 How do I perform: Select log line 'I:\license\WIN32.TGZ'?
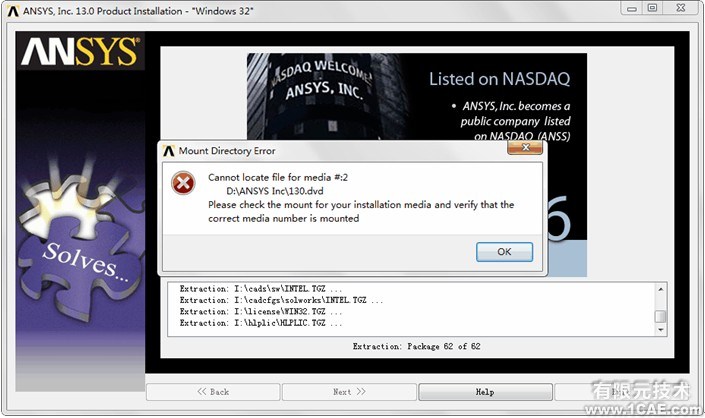(x=261, y=311)
